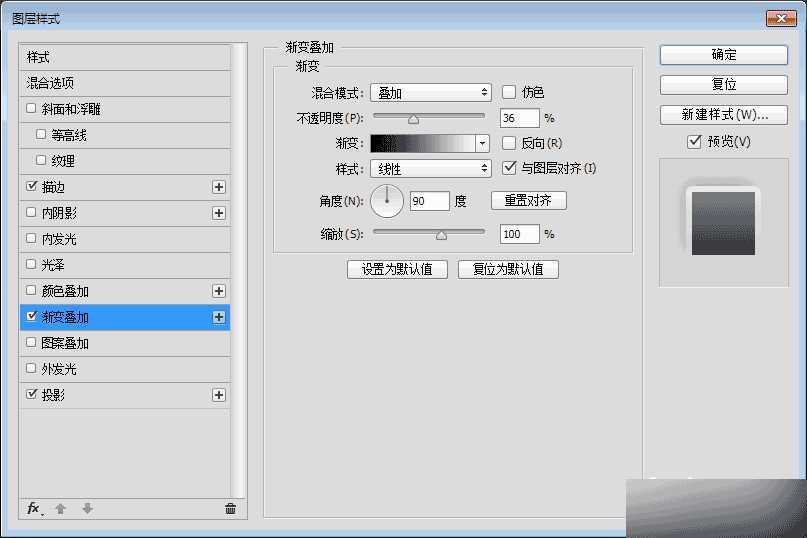Enable the 光泽 checkbox
The height and width of the screenshot is (538, 807).
click(x=31, y=264)
